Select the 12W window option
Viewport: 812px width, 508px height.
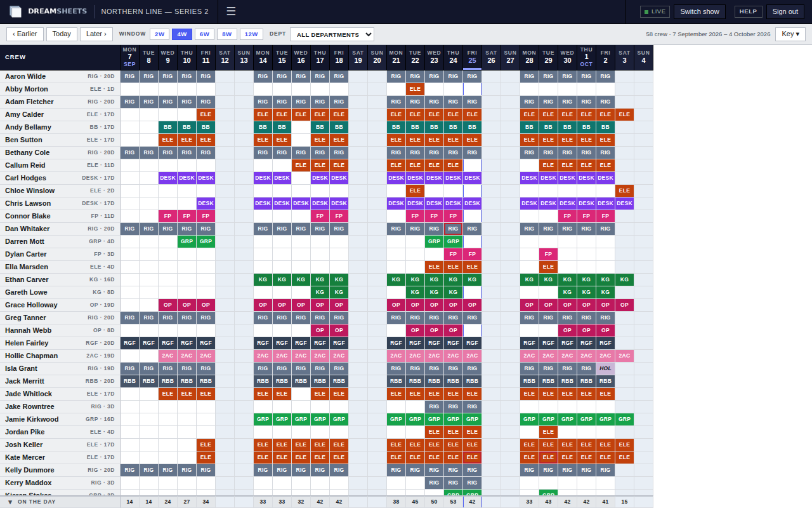tap(251, 34)
